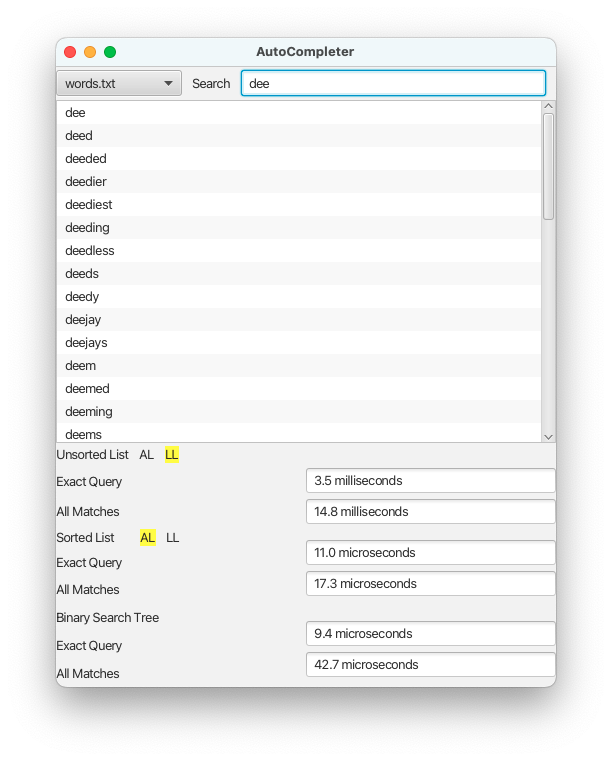The height and width of the screenshot is (761, 612).
Task: Click the Binary Search Tree All Matches field showing 42.7 microseconds
Action: point(430,665)
